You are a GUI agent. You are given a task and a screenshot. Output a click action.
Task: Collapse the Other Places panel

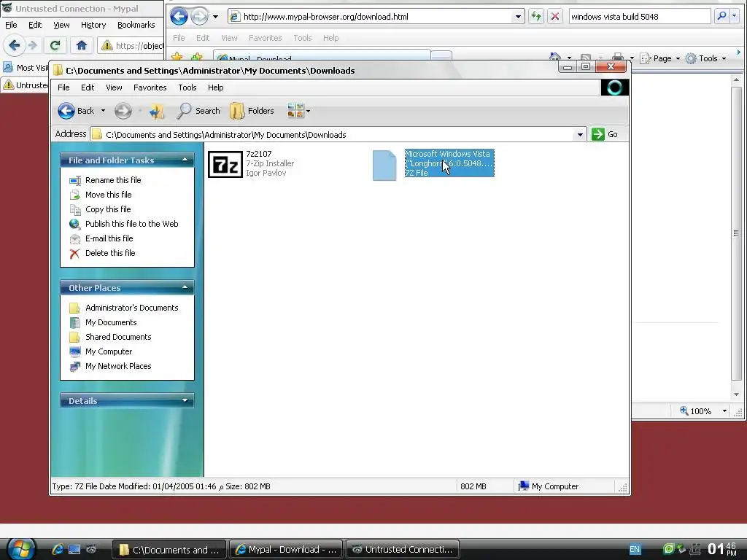(185, 287)
